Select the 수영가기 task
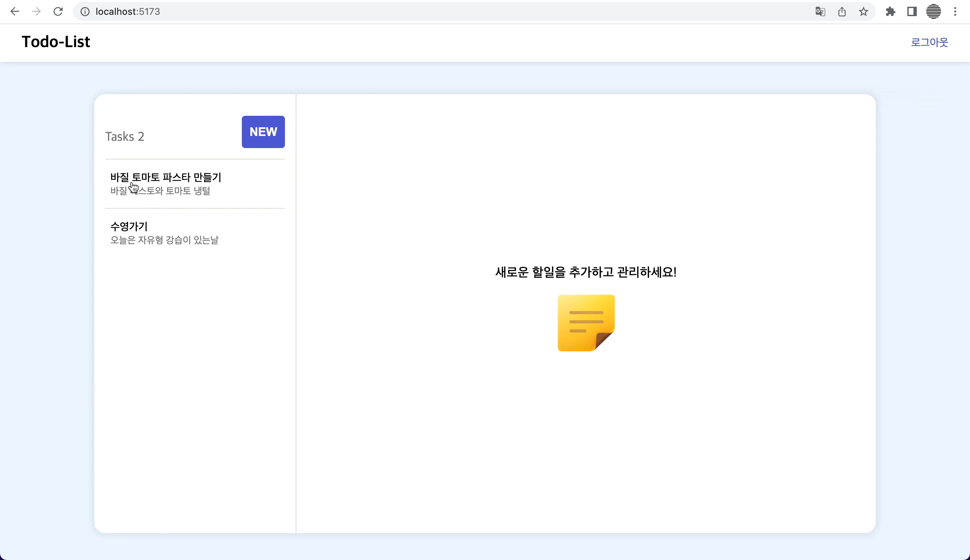This screenshot has width=970, height=560. 129,226
